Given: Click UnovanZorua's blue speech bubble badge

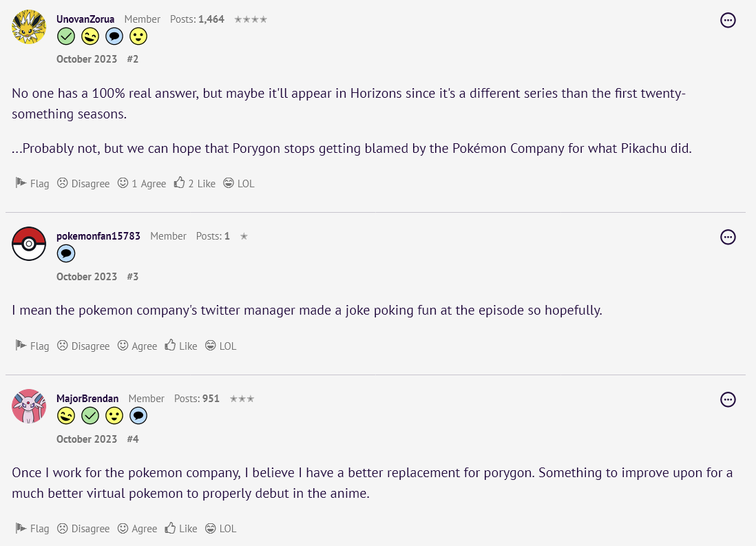Looking at the screenshot, I should pyautogui.click(x=114, y=36).
